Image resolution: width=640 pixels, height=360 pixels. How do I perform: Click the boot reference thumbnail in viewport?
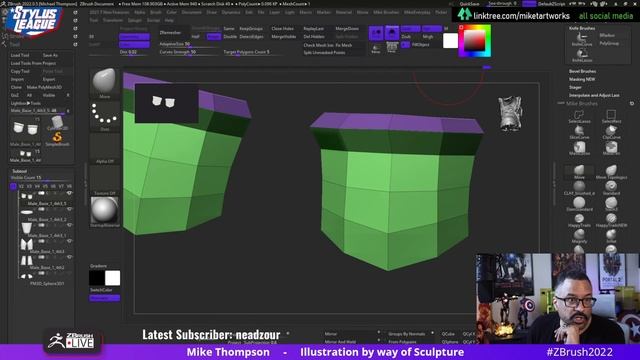click(510, 113)
